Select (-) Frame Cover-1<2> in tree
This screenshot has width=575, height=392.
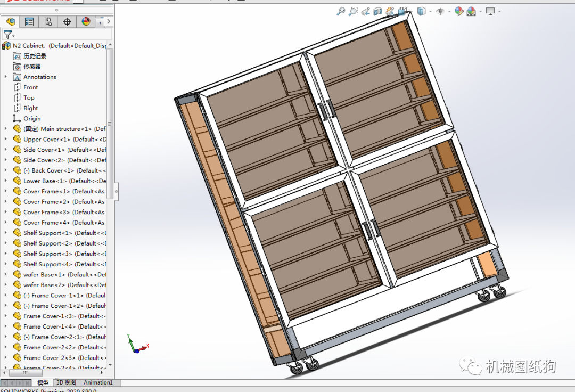point(64,306)
